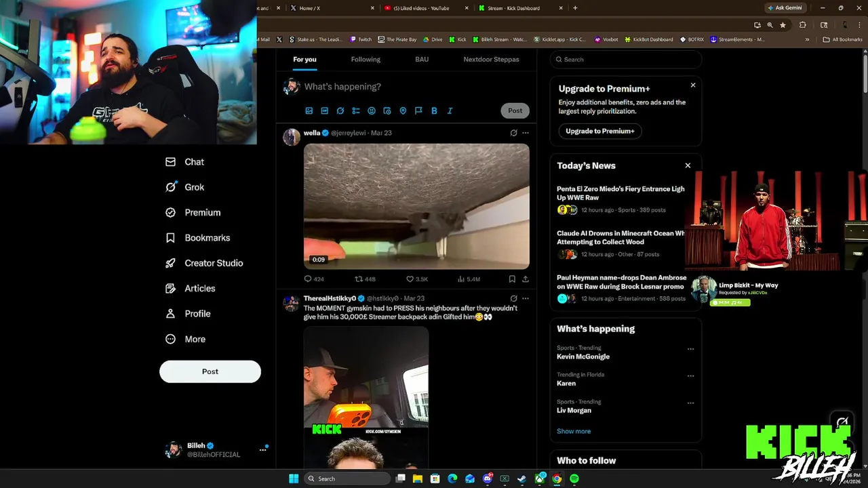This screenshot has height=488, width=868.
Task: Expand the More menu in sidebar
Action: coord(185,339)
